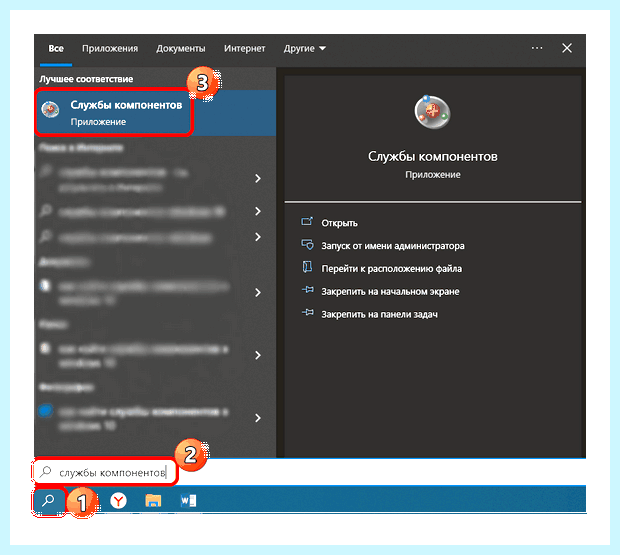
Task: Click the 'Открыть' icon in details pane
Action: click(x=307, y=221)
